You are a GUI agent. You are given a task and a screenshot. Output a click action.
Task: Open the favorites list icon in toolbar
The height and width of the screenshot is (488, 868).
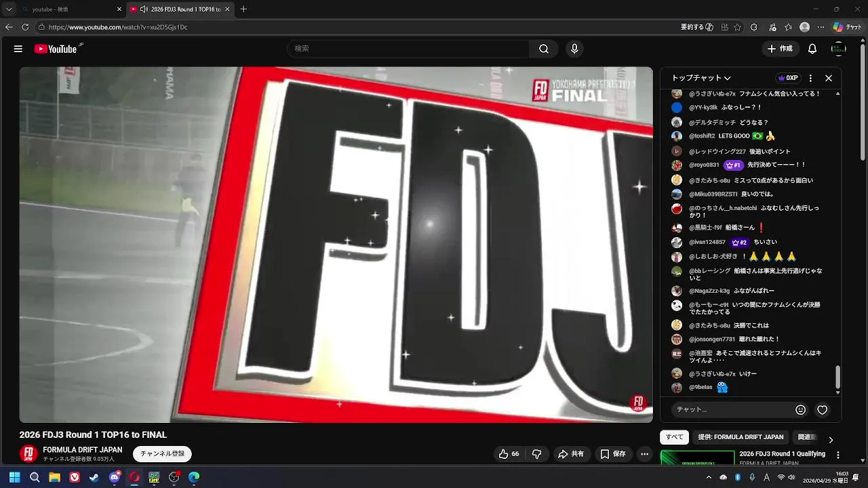click(x=788, y=27)
